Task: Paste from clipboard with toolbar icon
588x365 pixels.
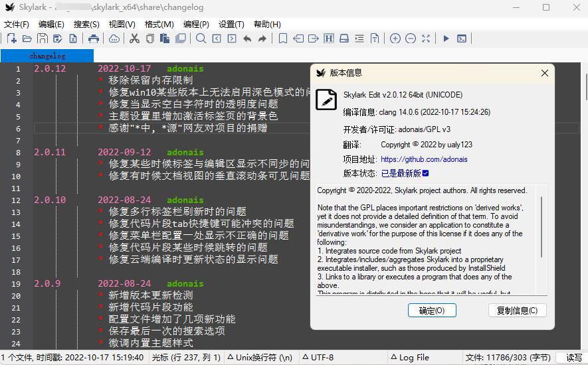Action: coord(165,38)
